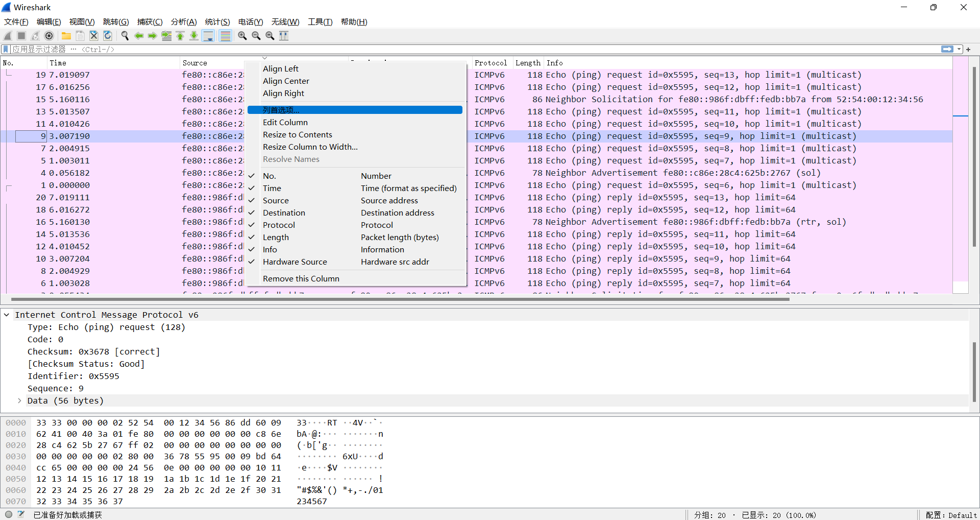Jump to first packet icon
Image resolution: width=980 pixels, height=520 pixels.
(x=180, y=36)
